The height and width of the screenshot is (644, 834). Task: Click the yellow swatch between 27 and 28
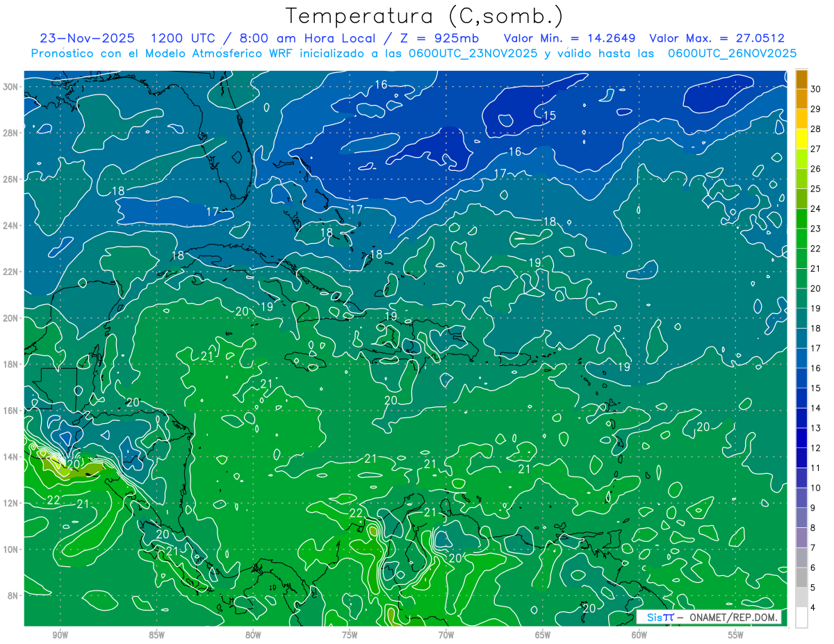801,138
